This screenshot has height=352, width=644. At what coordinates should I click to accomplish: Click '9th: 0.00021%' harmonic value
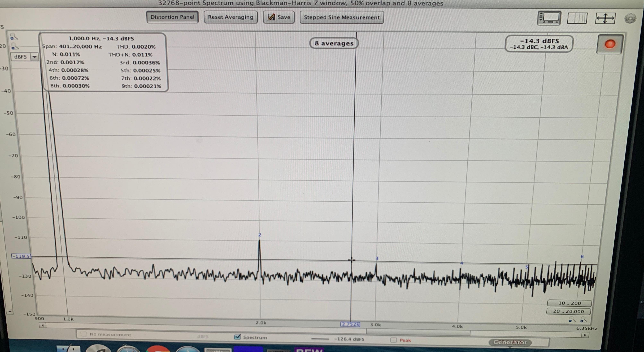141,86
